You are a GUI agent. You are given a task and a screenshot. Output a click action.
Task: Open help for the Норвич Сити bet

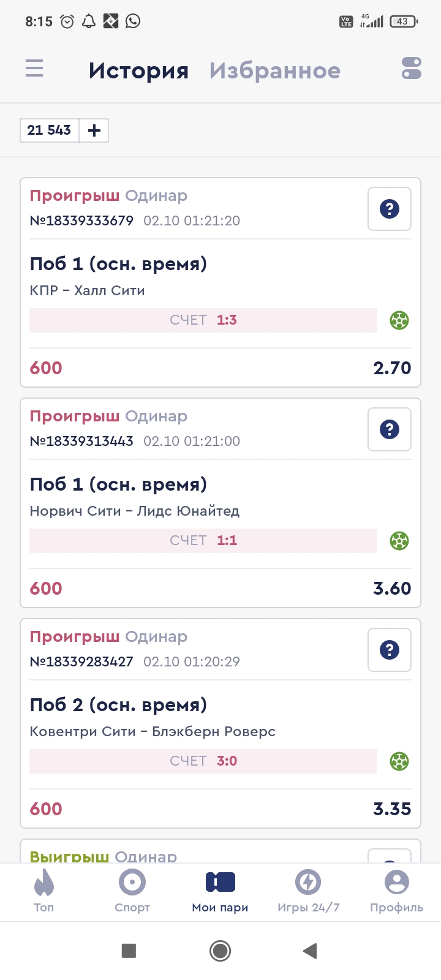click(x=389, y=430)
